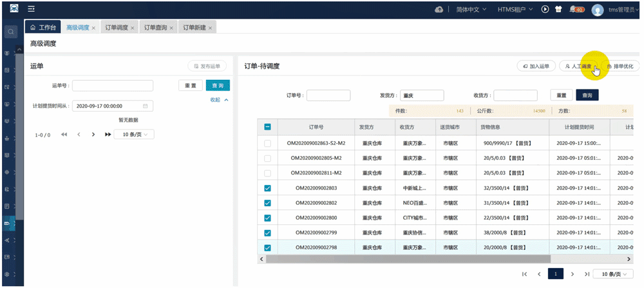Open calendar icon in 计划提货时间从 field
Viewport: 644px width, 288px height.
click(146, 106)
